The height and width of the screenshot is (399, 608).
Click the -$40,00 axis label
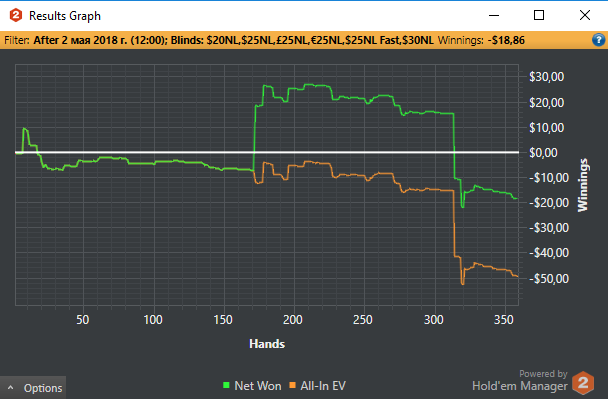click(549, 253)
